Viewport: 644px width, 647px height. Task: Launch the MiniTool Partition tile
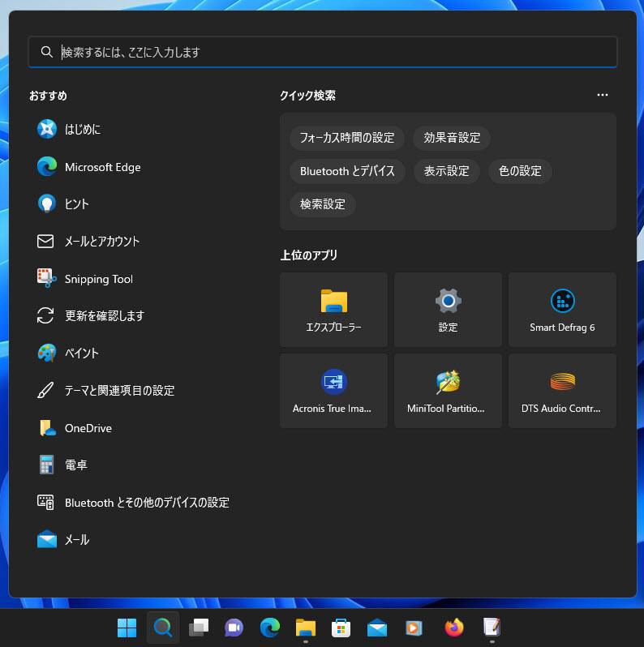point(447,391)
